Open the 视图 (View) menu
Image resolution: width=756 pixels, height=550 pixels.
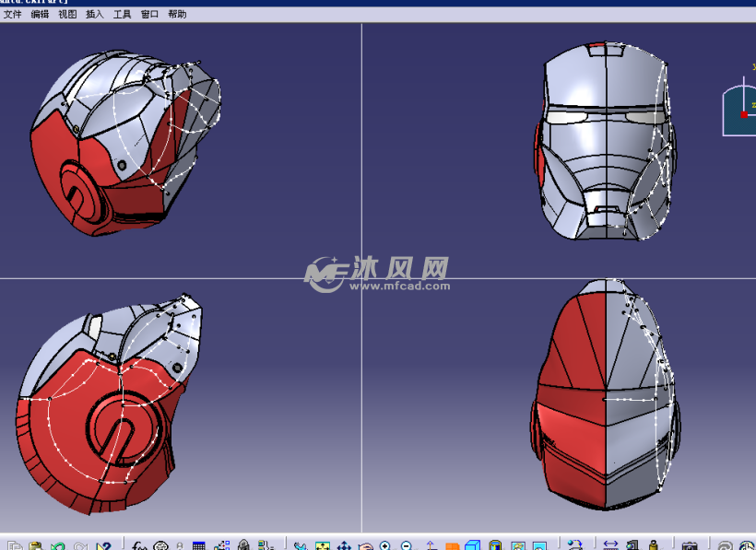tap(67, 15)
